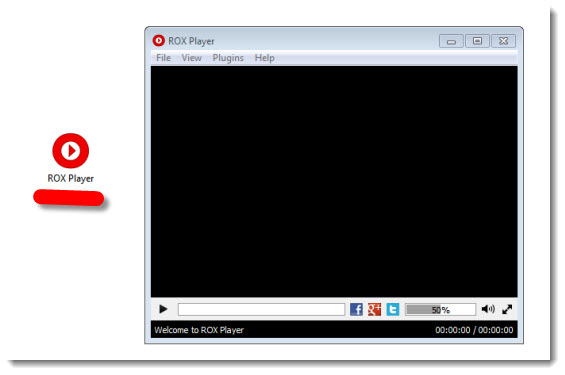Screen dimensions: 565x375
Task: Click the play button in ROX Player
Action: pos(163,309)
